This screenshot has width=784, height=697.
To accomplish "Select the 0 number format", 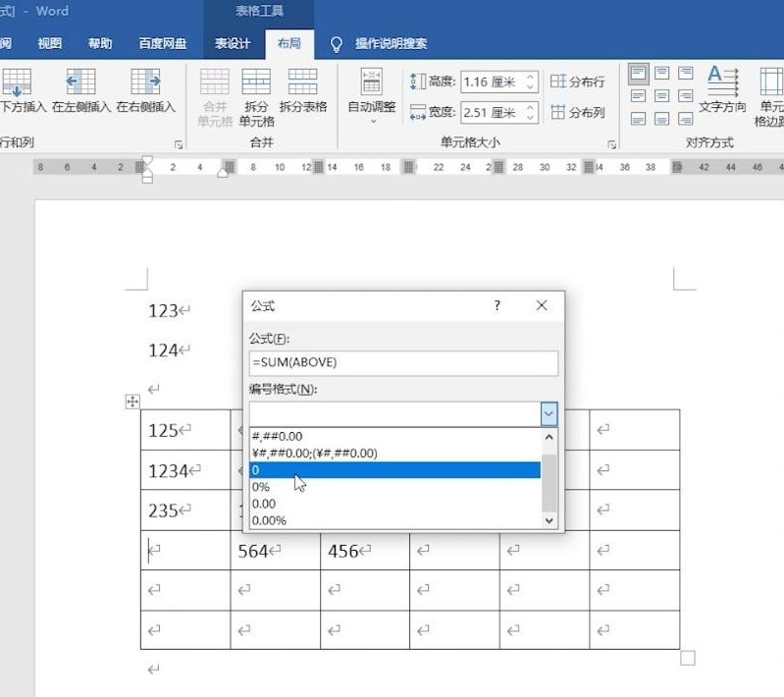I will [395, 470].
